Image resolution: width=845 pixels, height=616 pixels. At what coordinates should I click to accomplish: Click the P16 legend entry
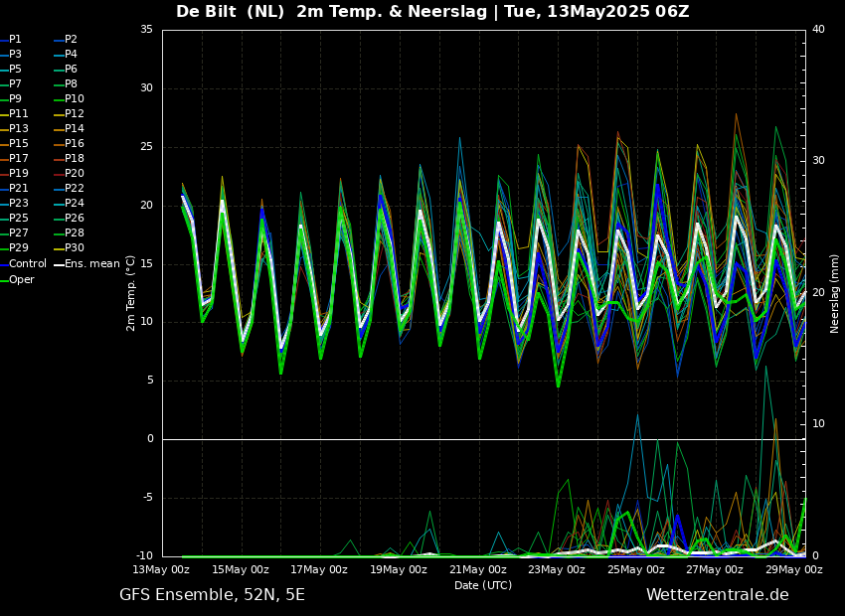click(75, 144)
